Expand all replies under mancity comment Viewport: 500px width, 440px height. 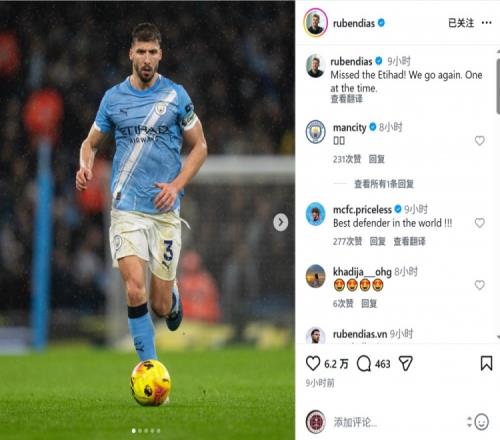[384, 184]
